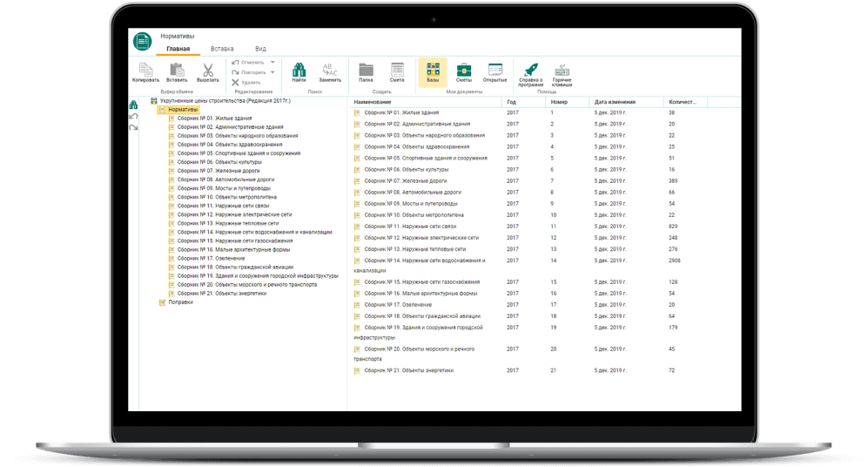The image size is (868, 467).
Task: Click the undo arrow in left sidebar
Action: (x=133, y=117)
